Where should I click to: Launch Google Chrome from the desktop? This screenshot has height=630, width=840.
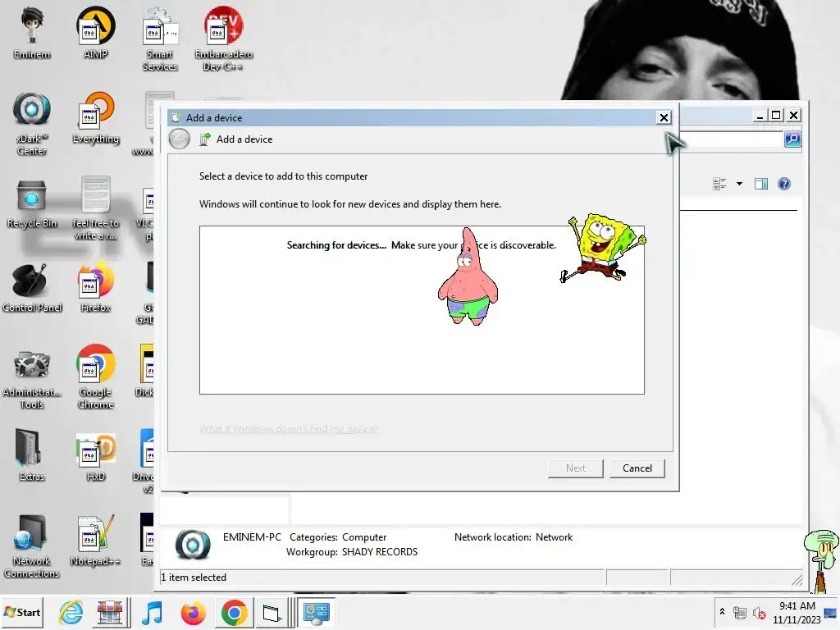coord(95,377)
